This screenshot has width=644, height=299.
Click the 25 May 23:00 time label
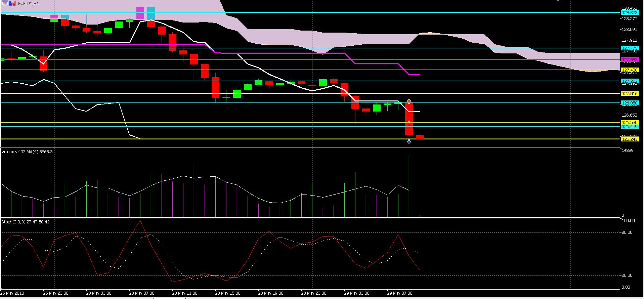[56, 293]
